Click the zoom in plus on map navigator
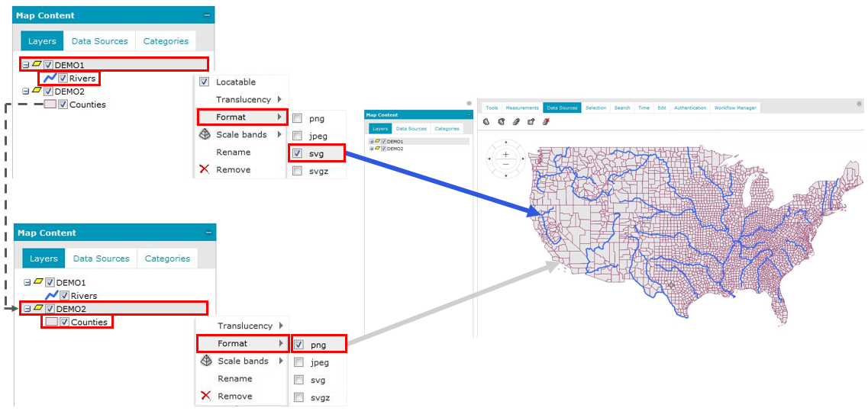 505,153
